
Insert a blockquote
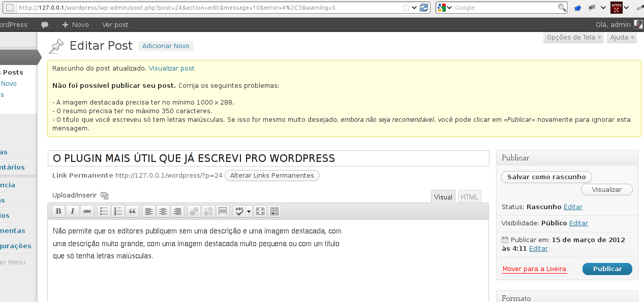(132, 211)
